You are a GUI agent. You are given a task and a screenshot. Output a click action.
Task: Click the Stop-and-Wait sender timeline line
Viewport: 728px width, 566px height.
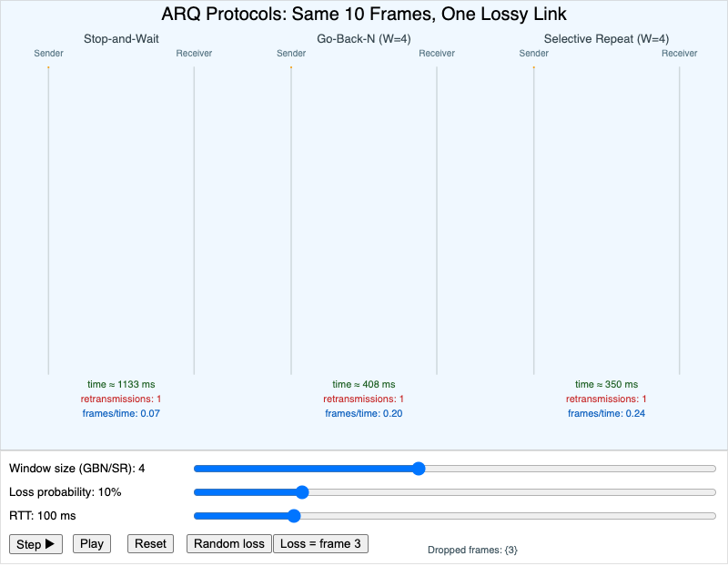coord(48,220)
